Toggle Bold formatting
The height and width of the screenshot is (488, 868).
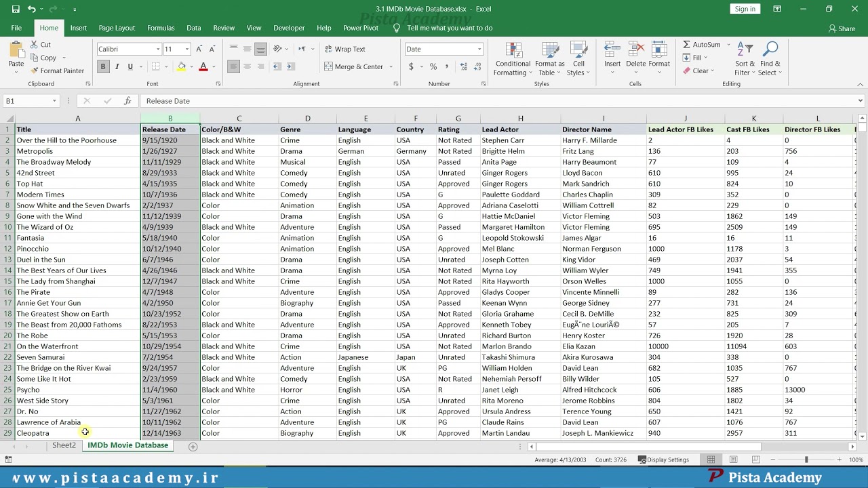pos(103,66)
